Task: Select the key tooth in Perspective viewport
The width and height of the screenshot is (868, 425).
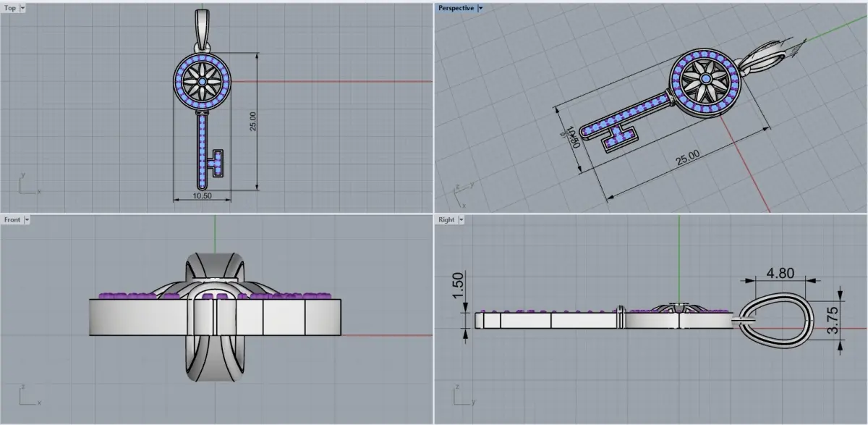Action: [x=620, y=137]
